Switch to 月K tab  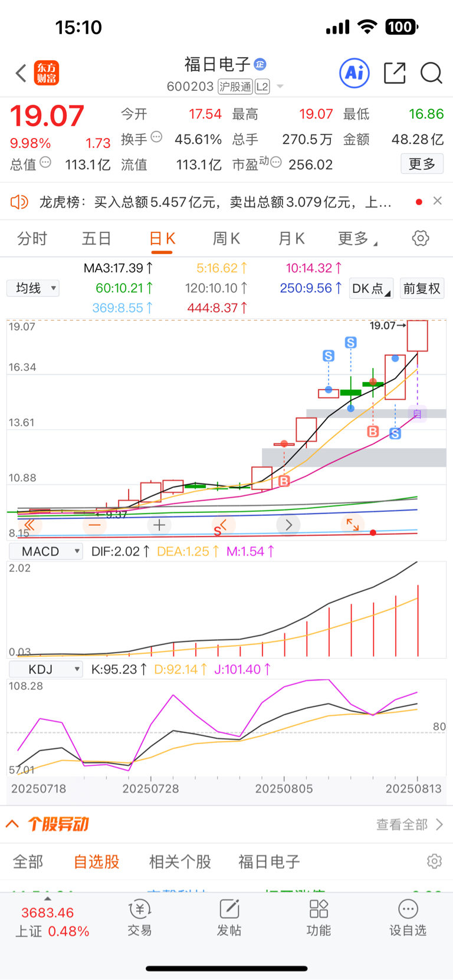click(291, 239)
